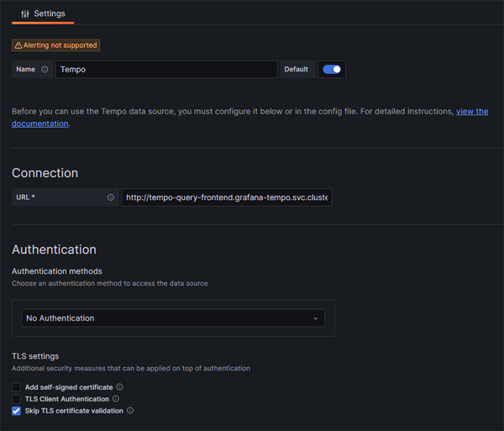Click the warning triangle in alerting badge
This screenshot has height=431, width=504.
[x=18, y=45]
